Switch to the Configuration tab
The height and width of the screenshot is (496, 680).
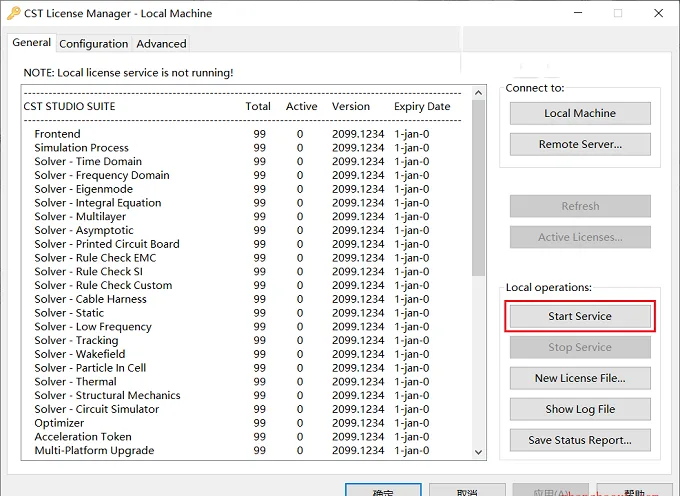(x=94, y=44)
